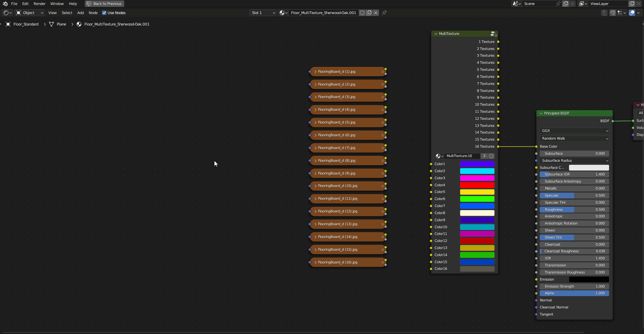Open the Render menu
The height and width of the screenshot is (334, 644).
point(39,4)
